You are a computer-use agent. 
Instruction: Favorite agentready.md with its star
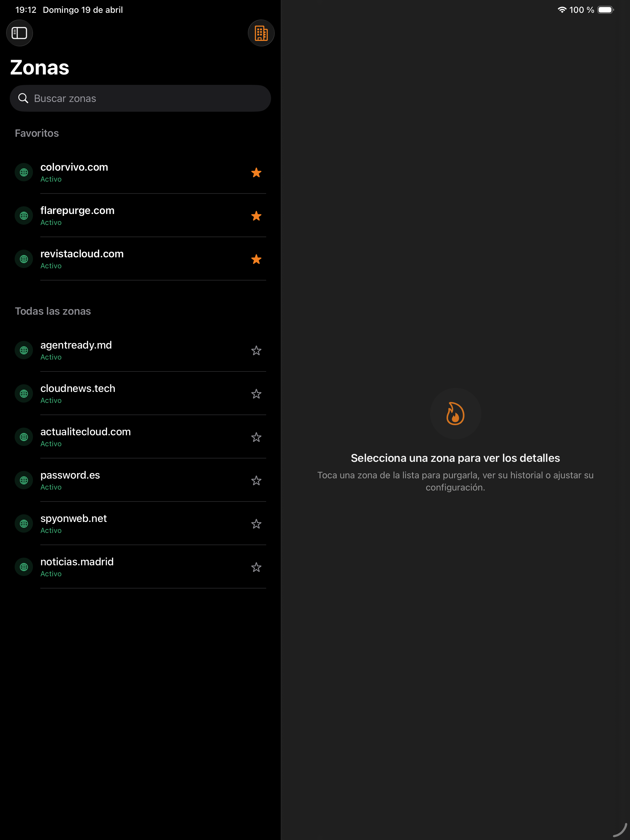[x=256, y=350]
